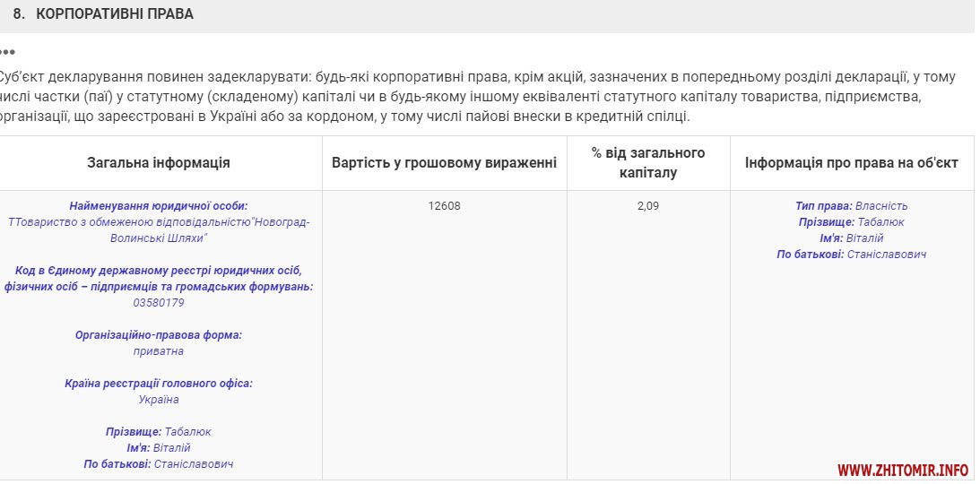Open the WWW.ZHITOMIR.INFO watermark link
Screen dimensions: 980x484
tap(903, 471)
